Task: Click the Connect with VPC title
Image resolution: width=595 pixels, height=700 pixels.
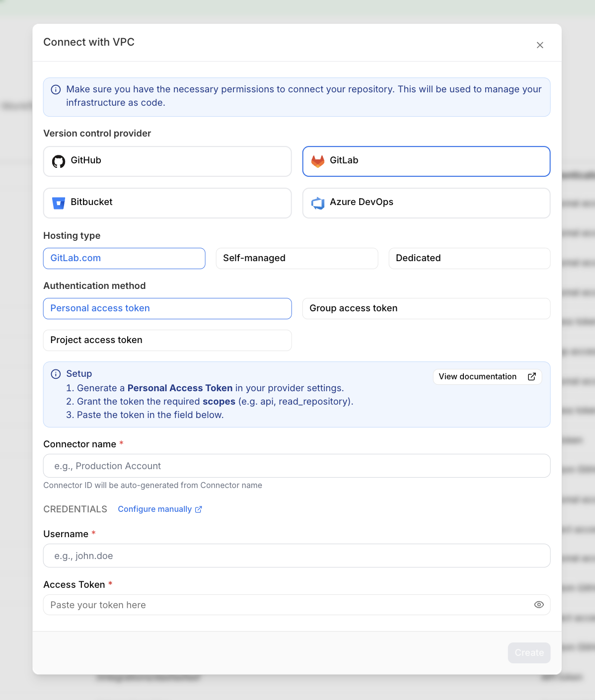Action: 89,42
